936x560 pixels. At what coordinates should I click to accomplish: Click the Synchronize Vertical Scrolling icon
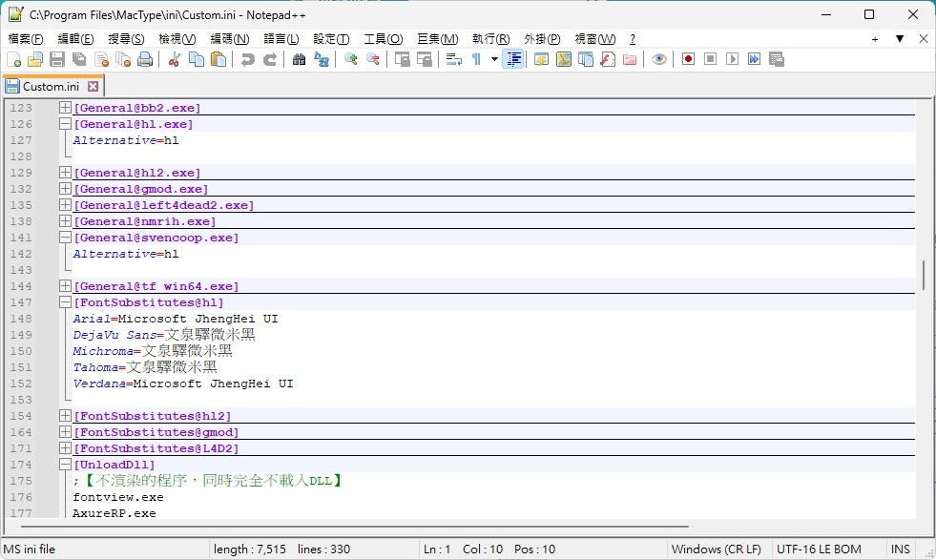pyautogui.click(x=403, y=59)
